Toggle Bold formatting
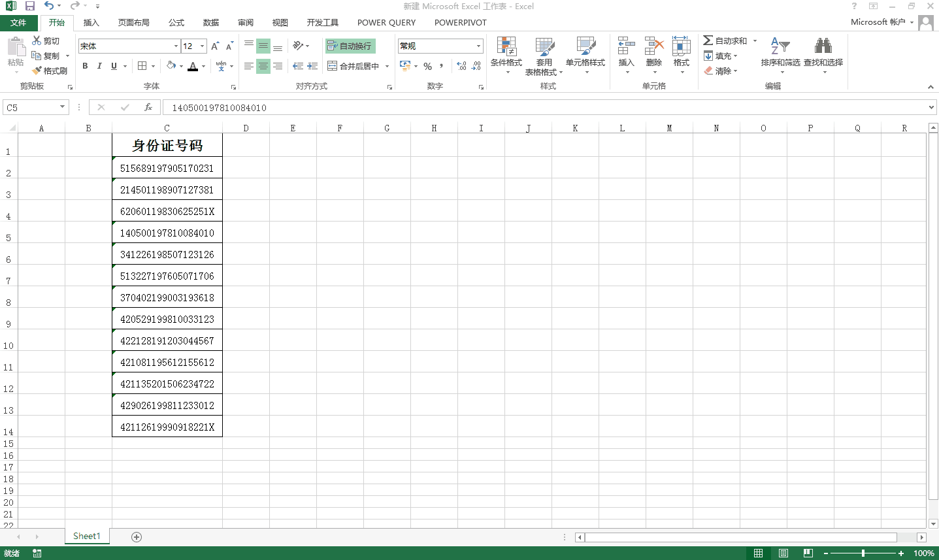 pos(85,66)
